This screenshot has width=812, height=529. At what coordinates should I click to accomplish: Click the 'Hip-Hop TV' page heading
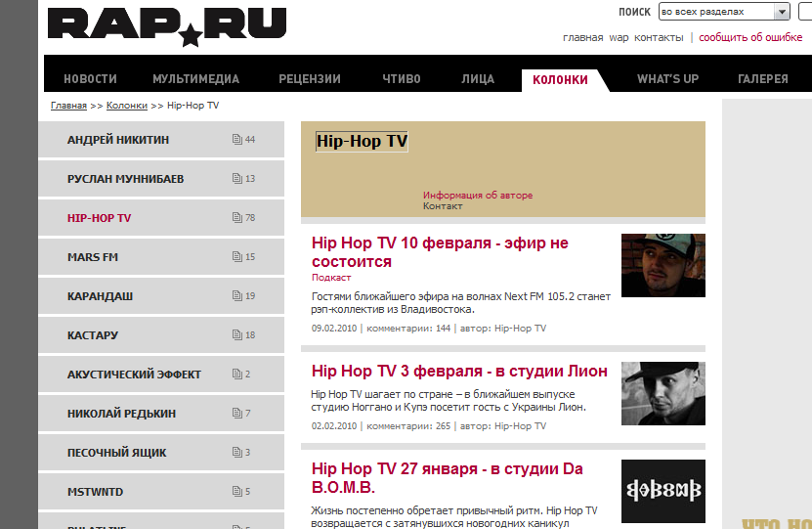pos(362,141)
